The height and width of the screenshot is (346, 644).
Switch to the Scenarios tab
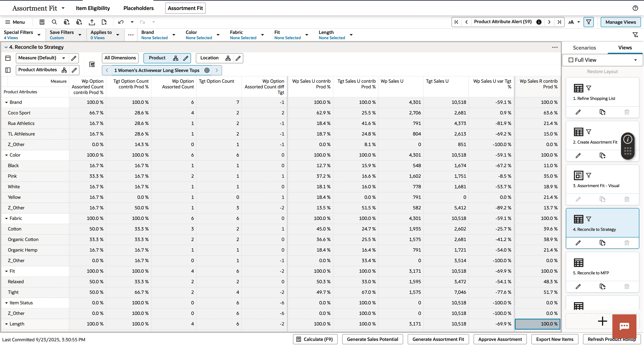(x=584, y=48)
